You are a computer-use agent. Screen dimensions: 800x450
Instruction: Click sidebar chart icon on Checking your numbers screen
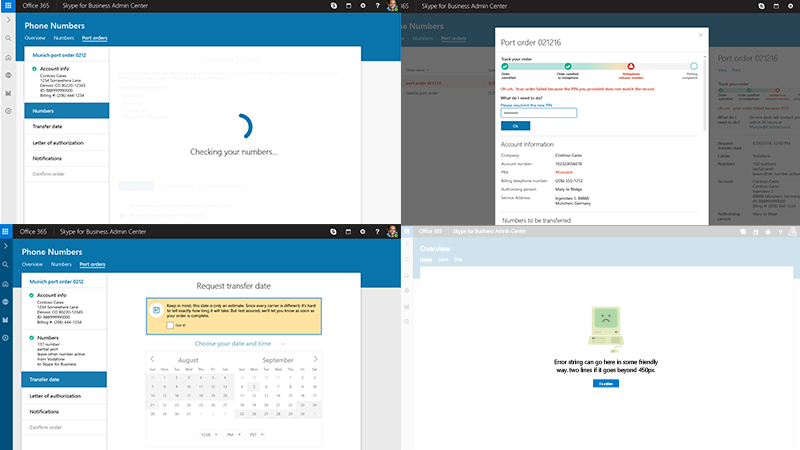[8, 93]
